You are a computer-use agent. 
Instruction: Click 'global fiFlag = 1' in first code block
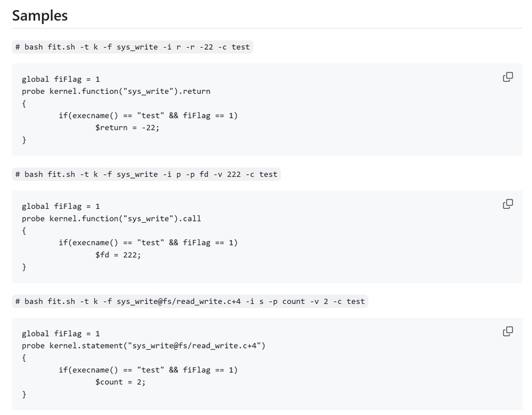(61, 79)
